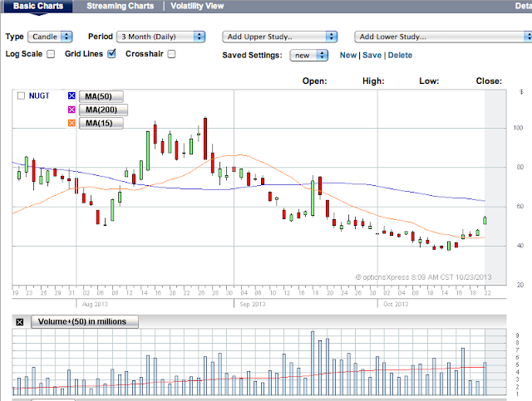Remove MA(200) study via magenta X icon
Screen dimensions: 532x401
pos(71,110)
